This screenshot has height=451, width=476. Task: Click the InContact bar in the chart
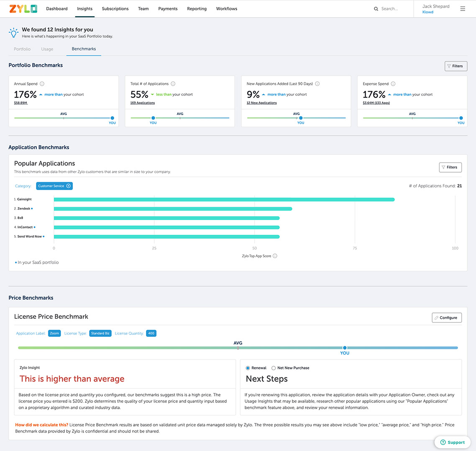click(166, 228)
